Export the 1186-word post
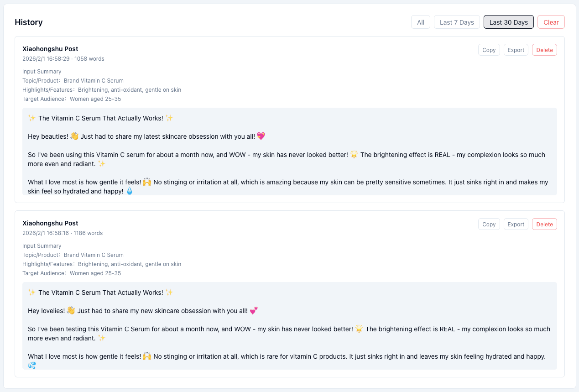579x392 pixels. 516,225
